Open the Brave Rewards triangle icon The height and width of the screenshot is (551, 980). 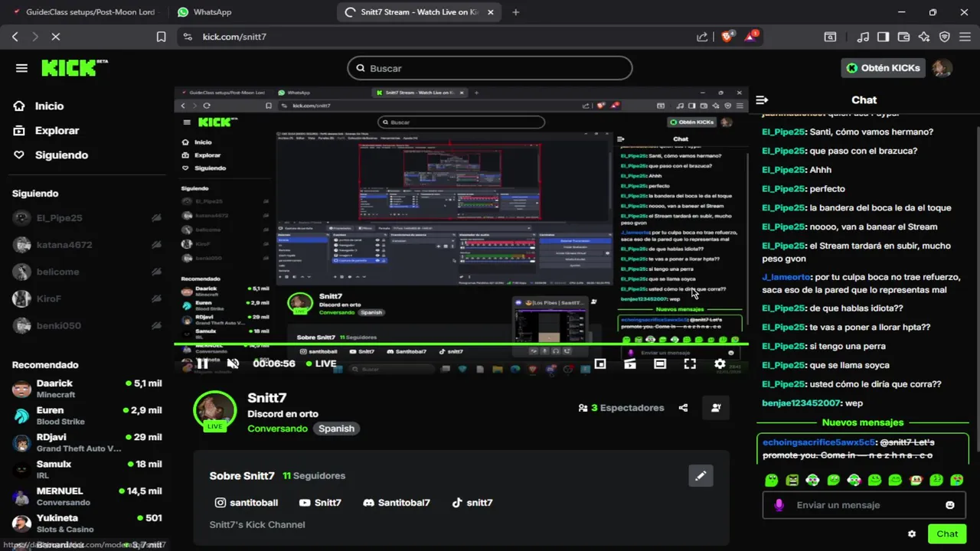(x=751, y=36)
